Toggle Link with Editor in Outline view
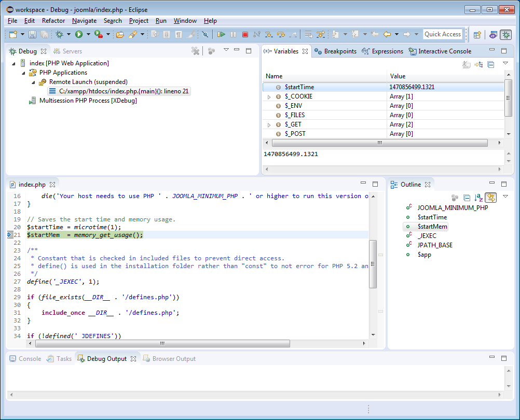 point(490,198)
